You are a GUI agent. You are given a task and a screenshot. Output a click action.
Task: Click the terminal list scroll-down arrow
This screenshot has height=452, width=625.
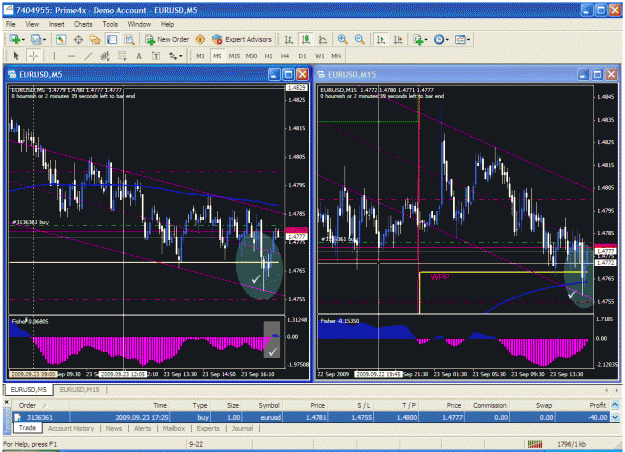click(x=615, y=417)
